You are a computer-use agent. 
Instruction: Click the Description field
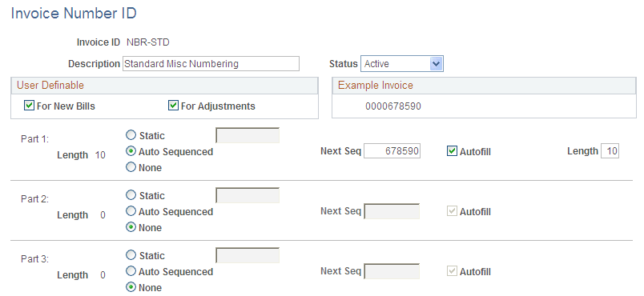pyautogui.click(x=211, y=64)
